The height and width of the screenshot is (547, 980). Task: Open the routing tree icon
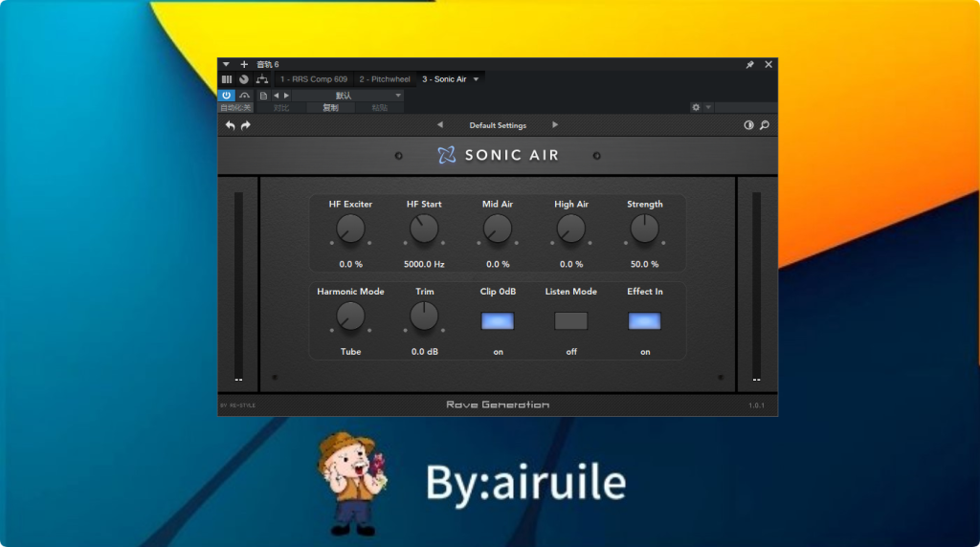point(262,79)
